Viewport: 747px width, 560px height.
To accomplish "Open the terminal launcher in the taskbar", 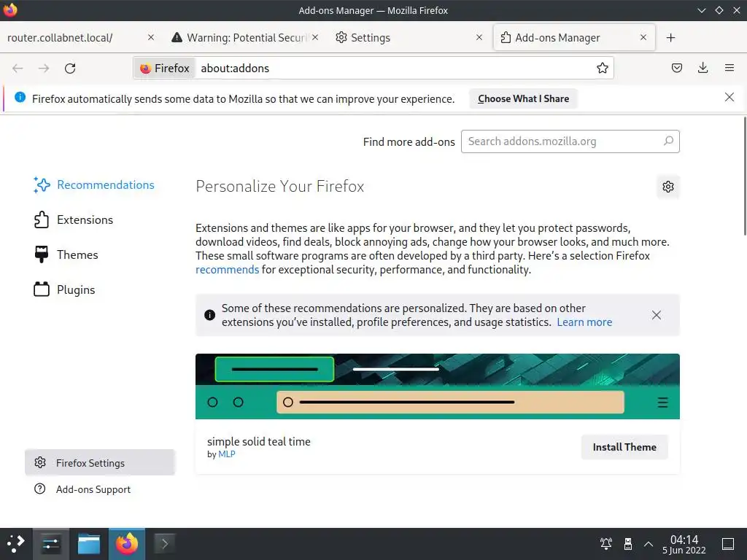I will [x=164, y=544].
